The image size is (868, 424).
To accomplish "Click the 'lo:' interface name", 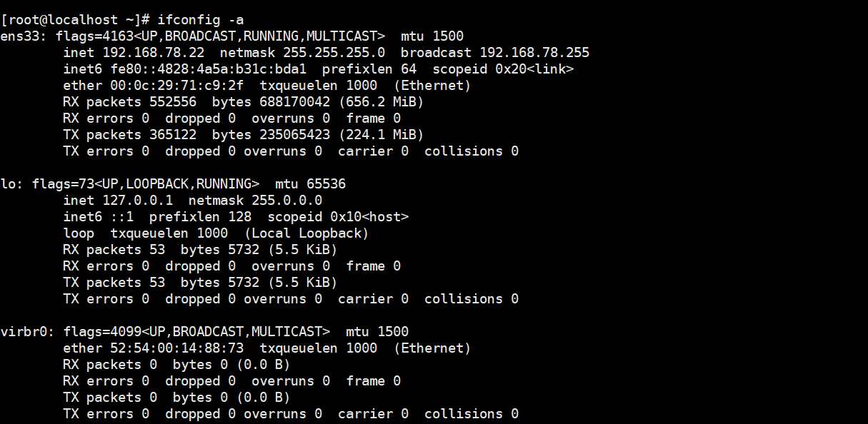I will pyautogui.click(x=12, y=184).
